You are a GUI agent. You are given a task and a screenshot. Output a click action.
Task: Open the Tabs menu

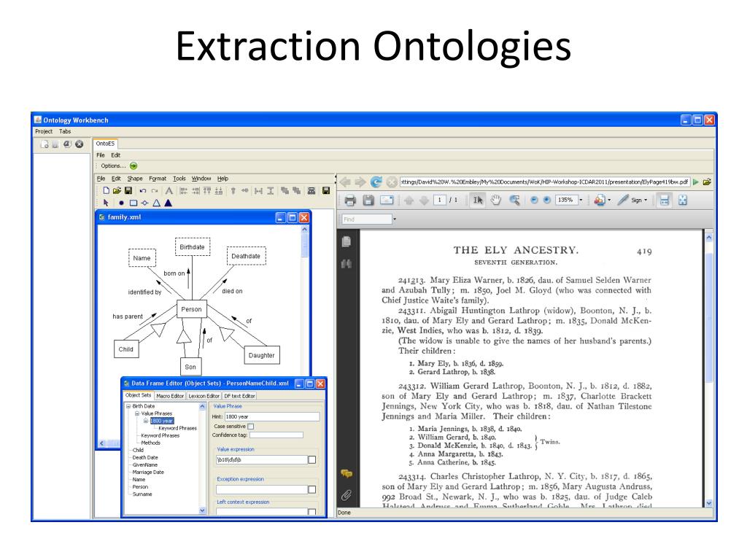tap(65, 131)
